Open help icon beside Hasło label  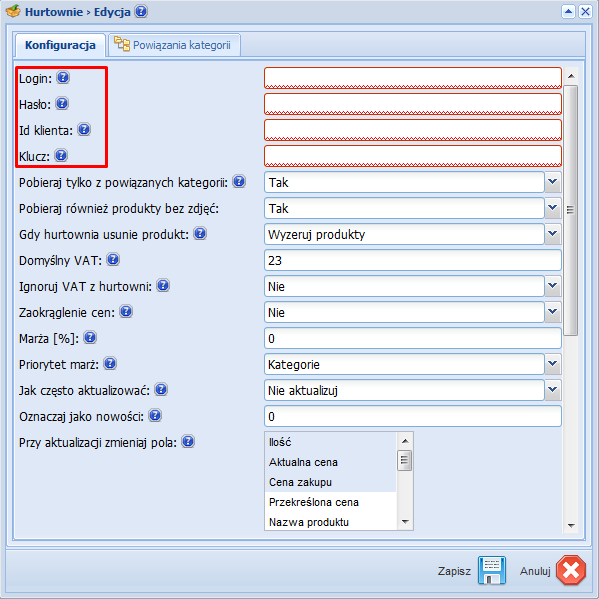(x=62, y=104)
